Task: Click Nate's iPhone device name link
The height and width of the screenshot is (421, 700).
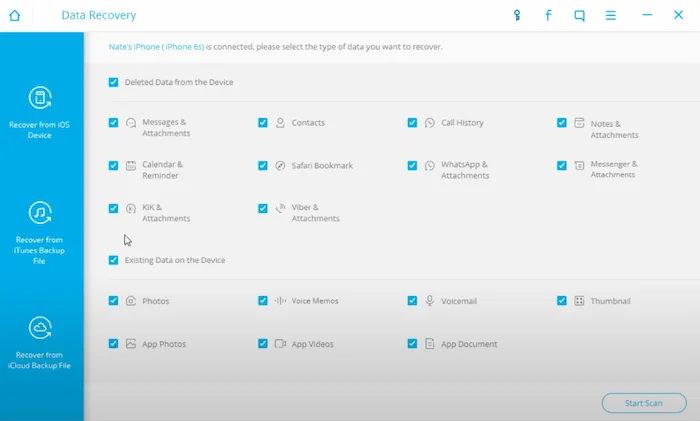Action: tap(156, 47)
